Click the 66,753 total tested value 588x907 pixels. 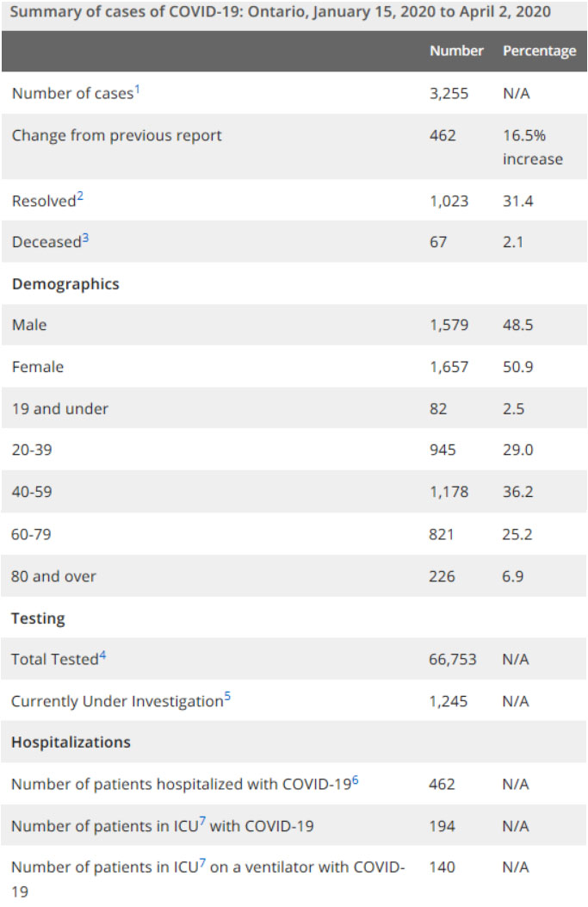[x=452, y=659]
